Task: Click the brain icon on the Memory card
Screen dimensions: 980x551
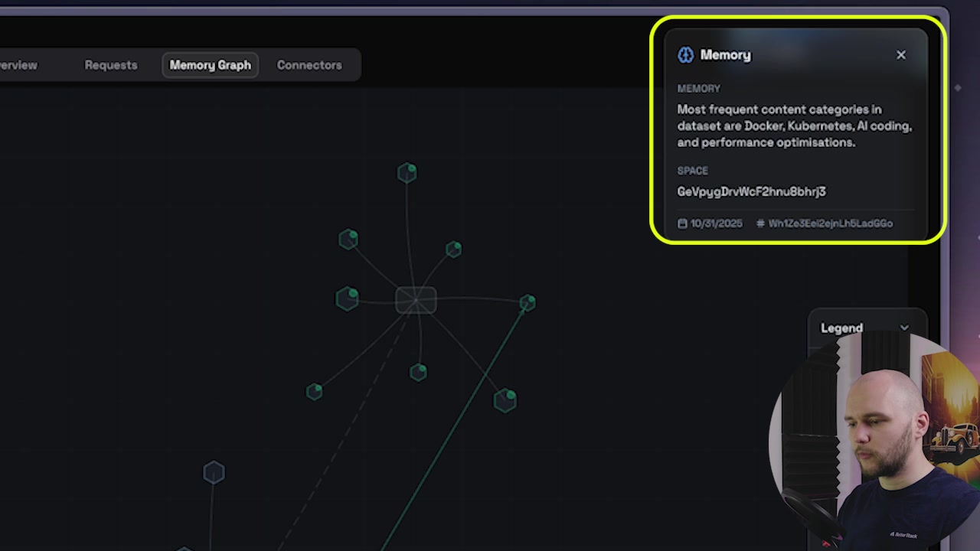Action: pyautogui.click(x=686, y=54)
